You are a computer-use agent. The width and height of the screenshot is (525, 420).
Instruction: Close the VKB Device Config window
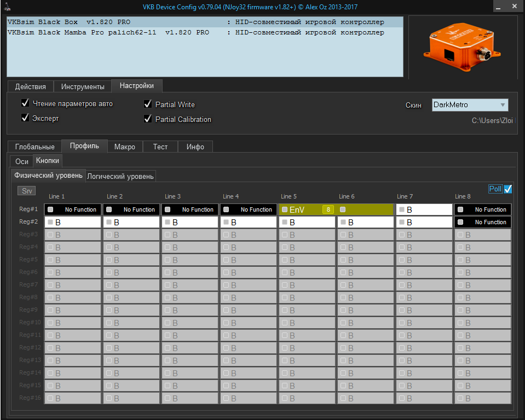(x=514, y=7)
